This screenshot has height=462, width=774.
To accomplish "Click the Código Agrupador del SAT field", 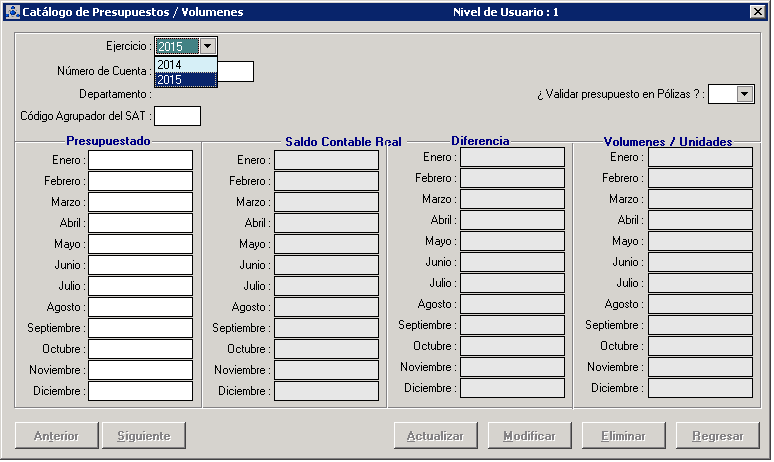I will click(177, 116).
